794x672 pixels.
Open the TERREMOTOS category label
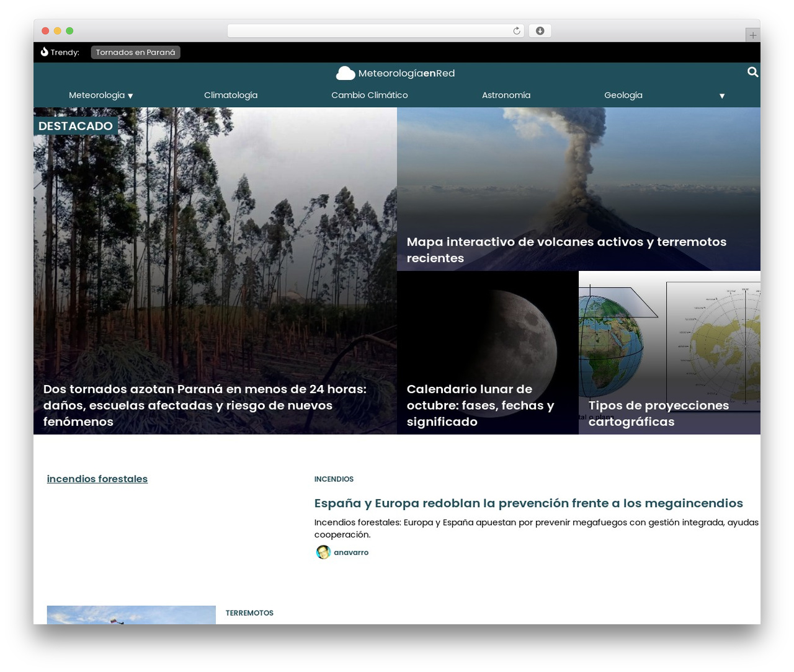(x=249, y=613)
